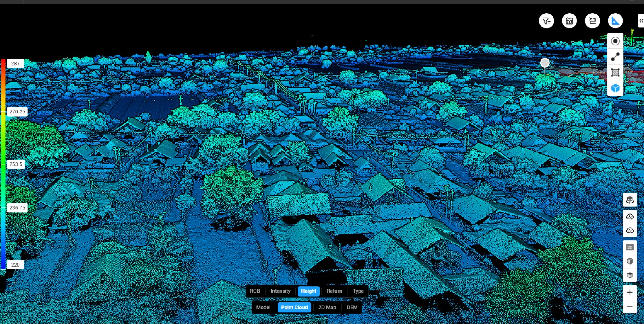This screenshot has height=324, width=644.
Task: Click the flight route path icon
Action: click(x=592, y=21)
